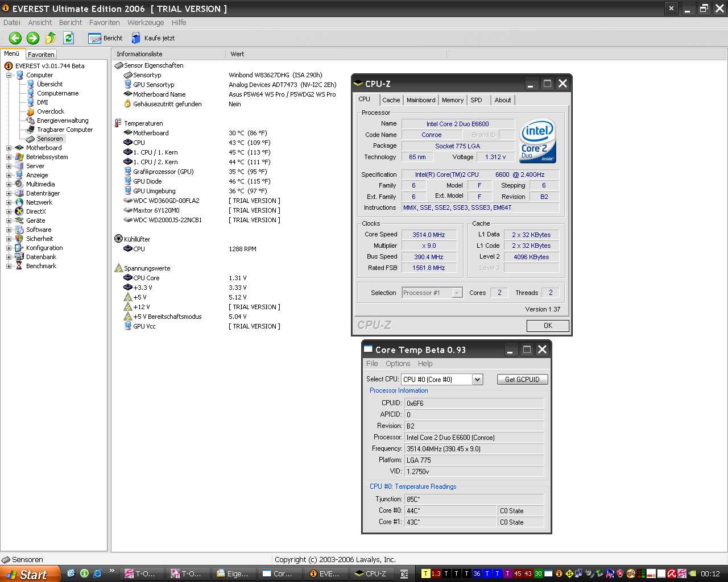
Task: Expand the Netzwerk tree node
Action: [x=9, y=202]
